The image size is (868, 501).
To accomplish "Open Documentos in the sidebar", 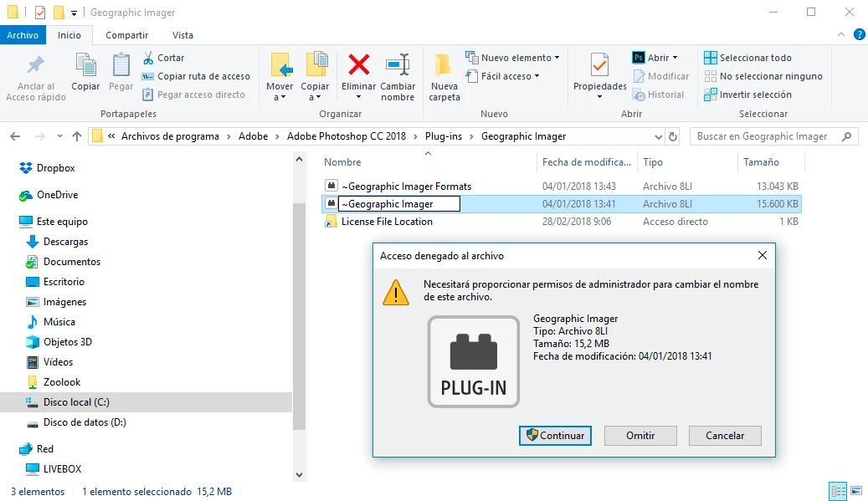I will click(72, 262).
